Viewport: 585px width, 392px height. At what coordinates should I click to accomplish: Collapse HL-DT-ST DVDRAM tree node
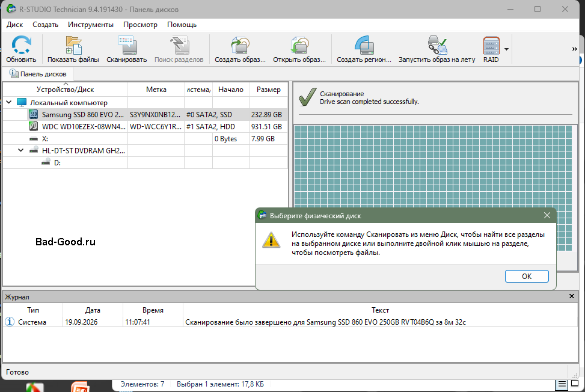point(21,150)
